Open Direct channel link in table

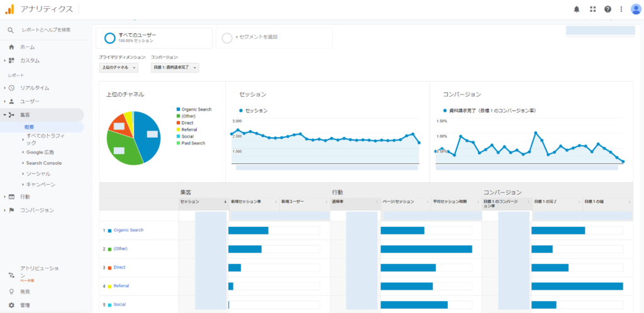[x=119, y=268]
